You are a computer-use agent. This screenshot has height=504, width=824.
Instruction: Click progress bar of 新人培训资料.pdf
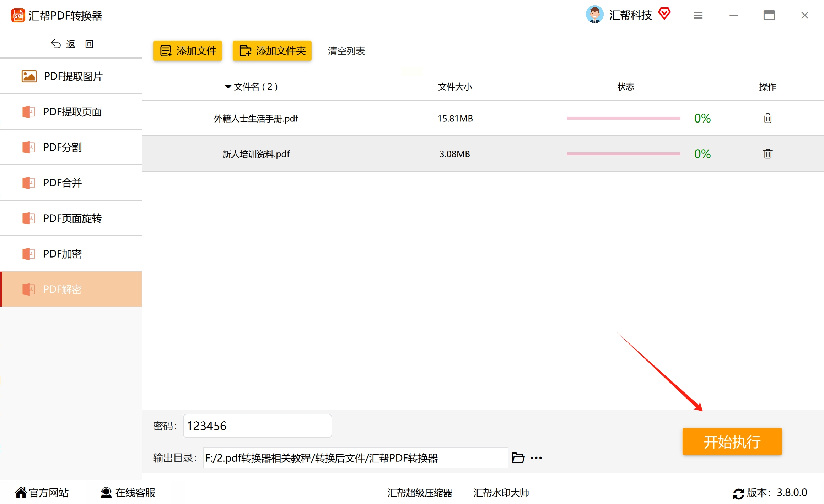pos(623,154)
